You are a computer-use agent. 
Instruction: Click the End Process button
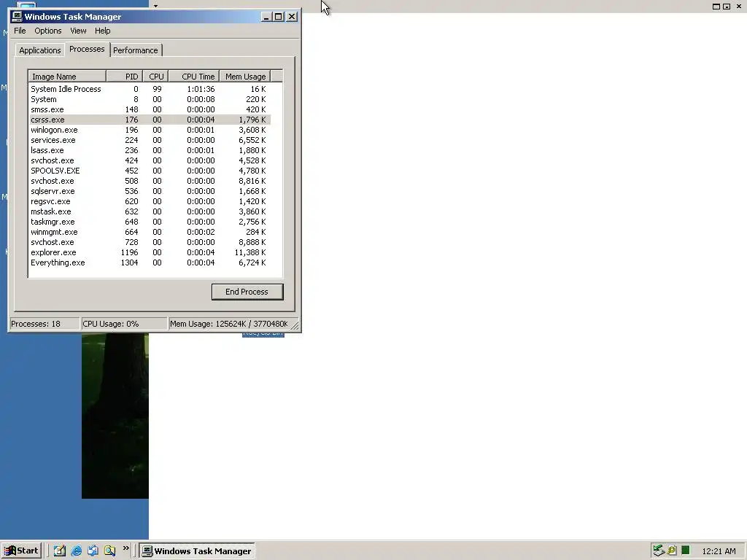(247, 292)
